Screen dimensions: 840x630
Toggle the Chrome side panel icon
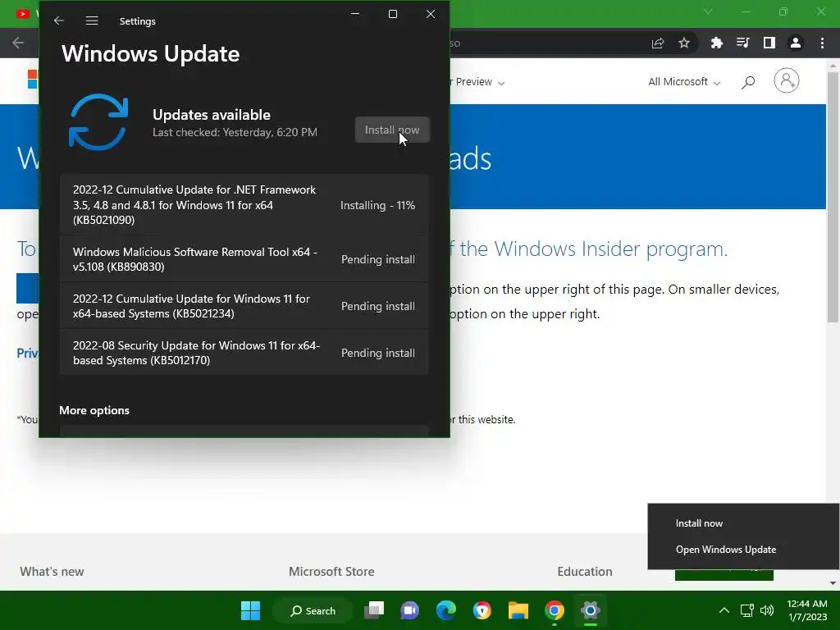pyautogui.click(x=769, y=43)
